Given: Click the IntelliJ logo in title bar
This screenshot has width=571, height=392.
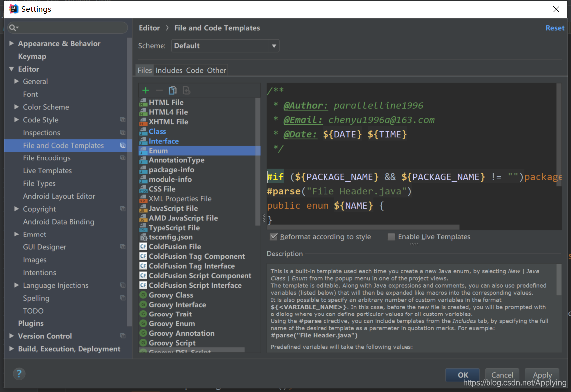Looking at the screenshot, I should point(14,9).
